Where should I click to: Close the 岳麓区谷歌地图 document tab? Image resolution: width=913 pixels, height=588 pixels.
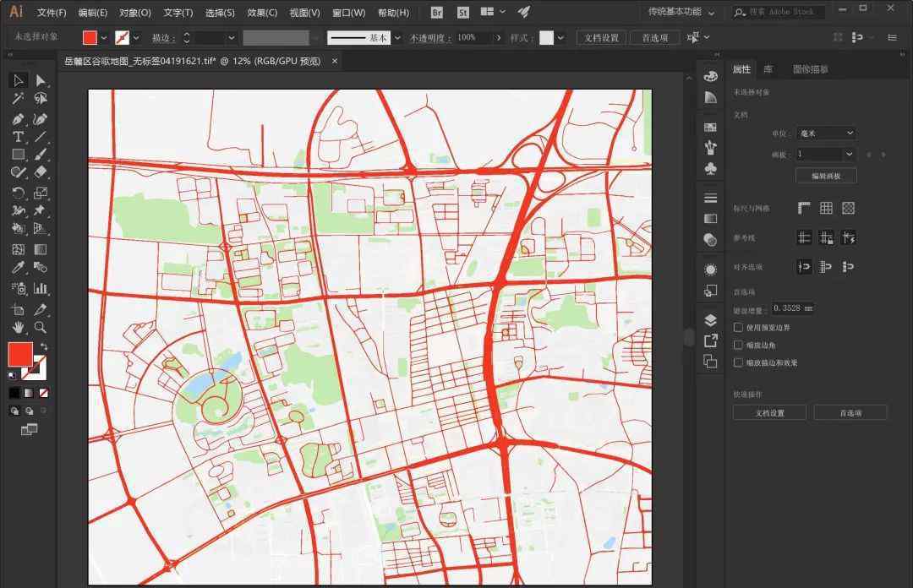[335, 61]
